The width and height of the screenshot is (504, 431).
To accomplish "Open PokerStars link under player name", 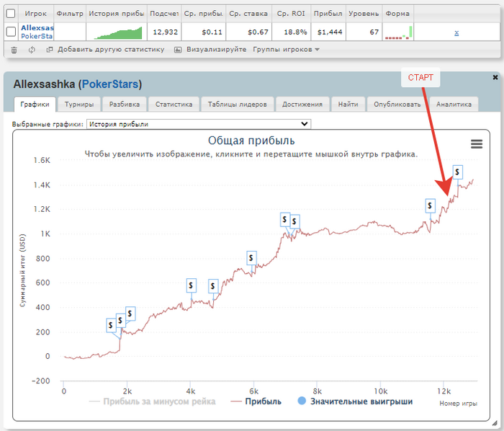I will pyautogui.click(x=37, y=36).
